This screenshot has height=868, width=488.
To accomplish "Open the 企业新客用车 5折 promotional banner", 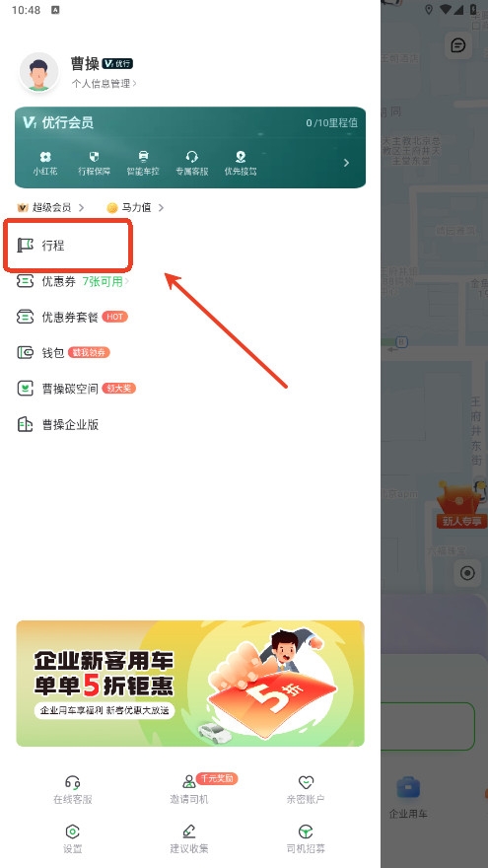I will click(x=190, y=684).
